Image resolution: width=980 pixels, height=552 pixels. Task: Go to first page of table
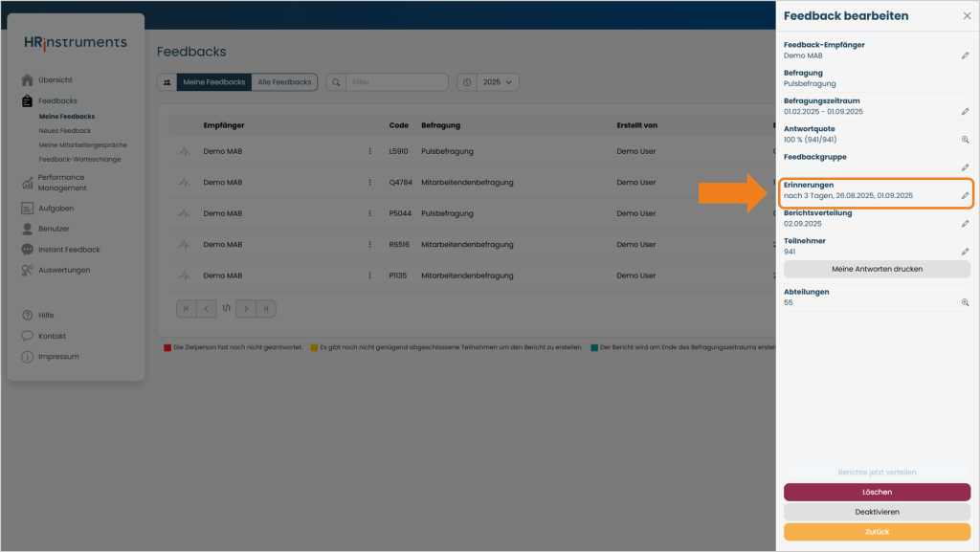click(x=187, y=308)
